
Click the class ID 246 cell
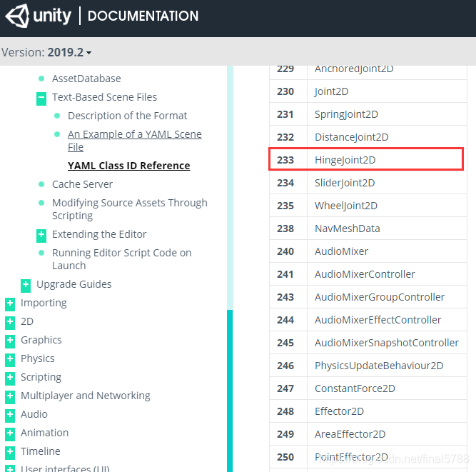click(x=288, y=366)
